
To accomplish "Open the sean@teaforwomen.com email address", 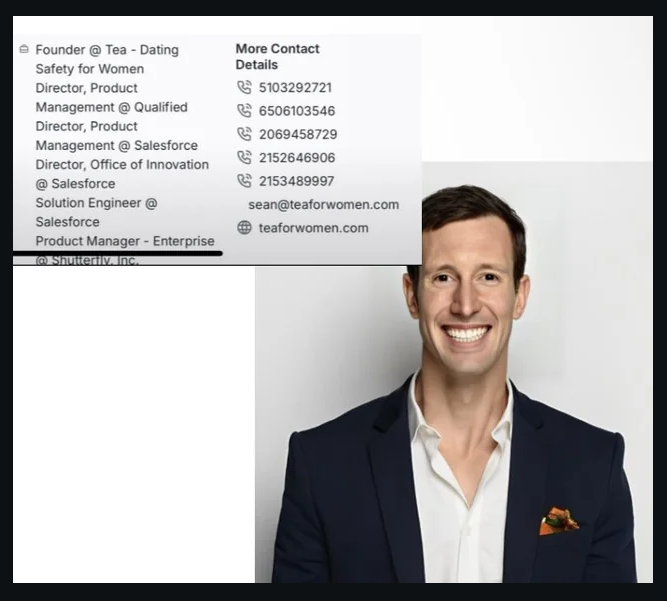I will 324,205.
